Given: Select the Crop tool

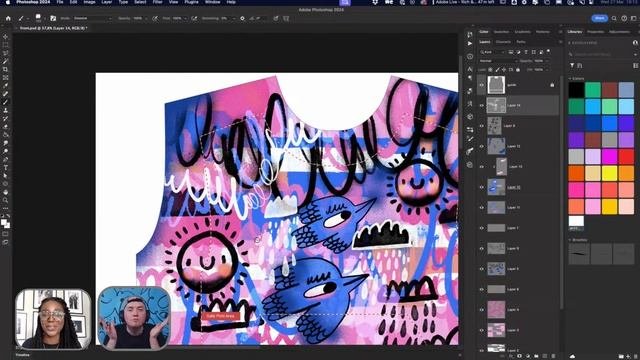Looking at the screenshot, I should click(x=5, y=69).
